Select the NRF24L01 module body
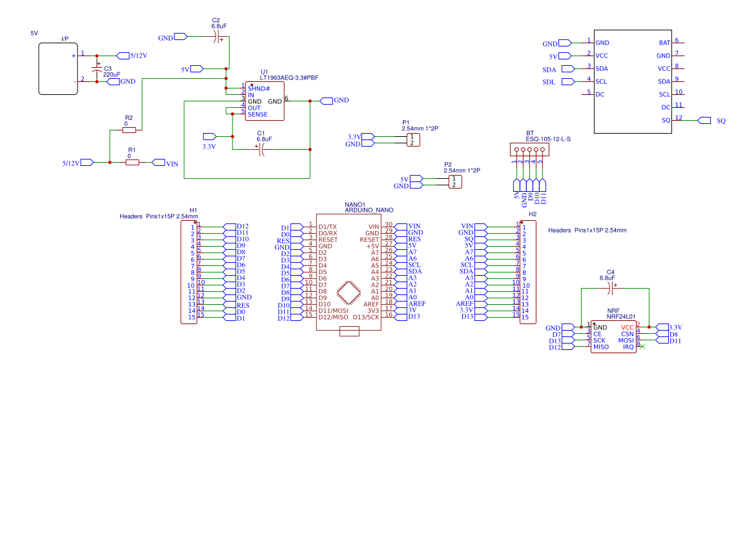Screen dimensions: 756x534 pyautogui.click(x=613, y=337)
